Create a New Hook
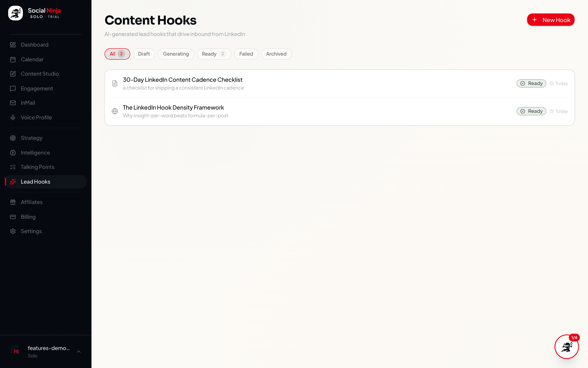This screenshot has width=588, height=368. click(x=551, y=20)
